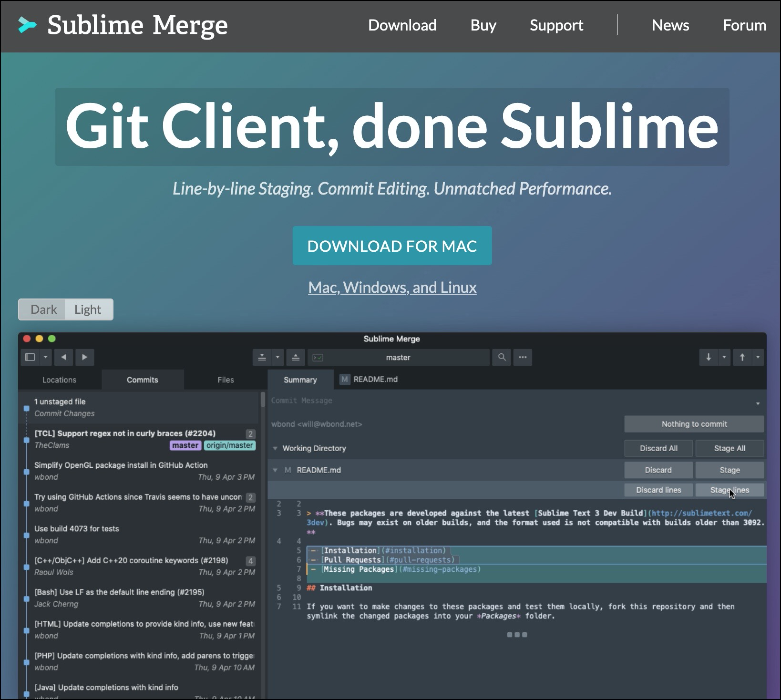
Task: Toggle the side bar icon in toolbar
Action: click(x=30, y=357)
